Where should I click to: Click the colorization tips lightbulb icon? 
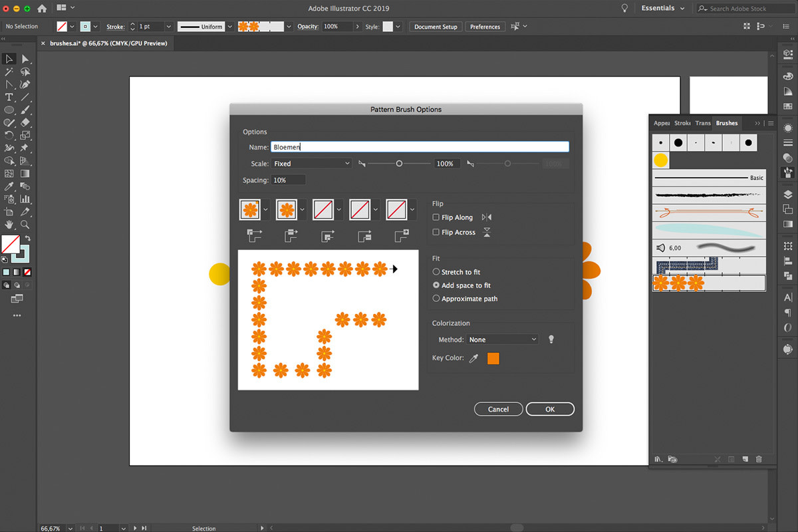[551, 339]
